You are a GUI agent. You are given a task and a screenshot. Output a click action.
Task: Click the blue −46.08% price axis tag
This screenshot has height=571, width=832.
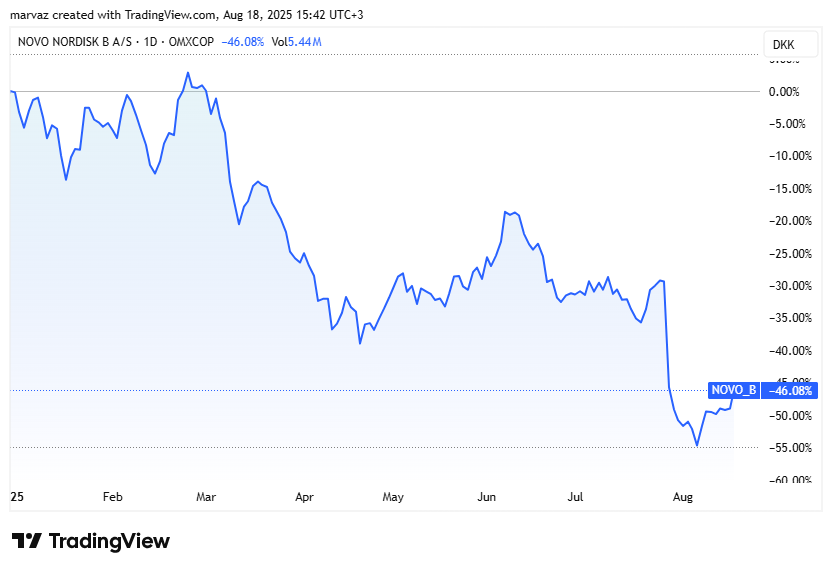[x=790, y=391]
